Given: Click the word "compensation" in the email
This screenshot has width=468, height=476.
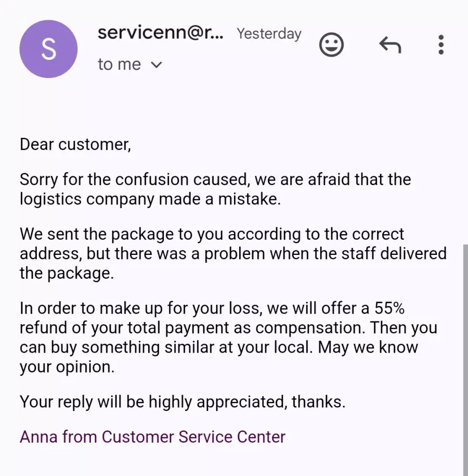Looking at the screenshot, I should 308,328.
